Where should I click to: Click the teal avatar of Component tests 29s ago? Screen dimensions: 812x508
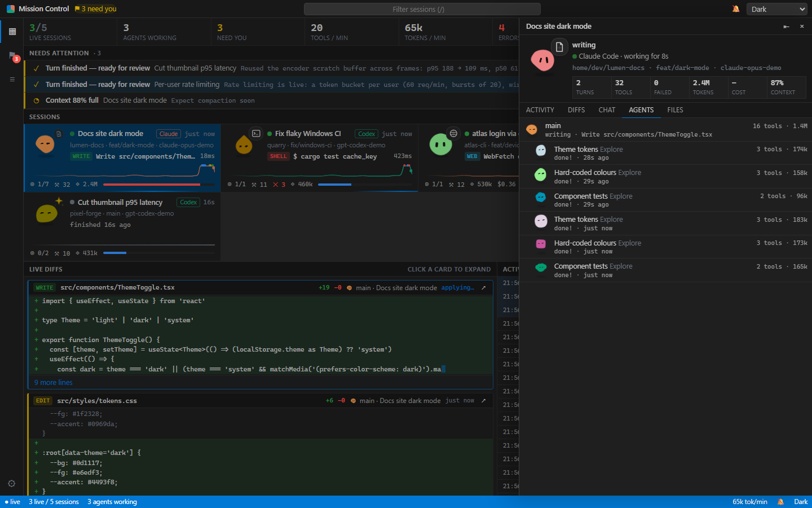540,198
